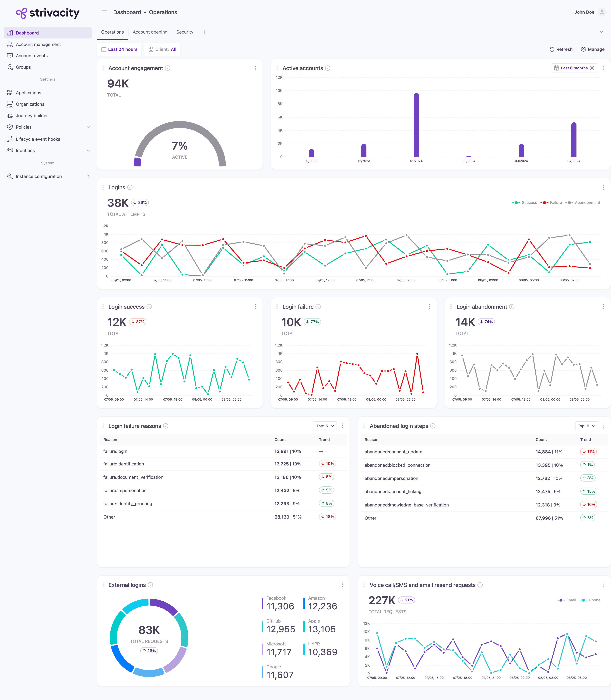Click Lifecycle event hooks sidebar icon
This screenshot has width=611, height=700.
10,139
